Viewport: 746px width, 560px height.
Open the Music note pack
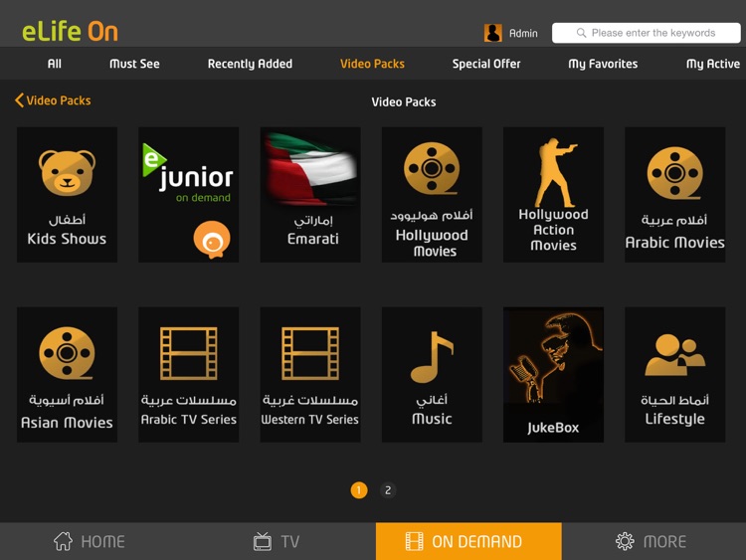(x=432, y=374)
